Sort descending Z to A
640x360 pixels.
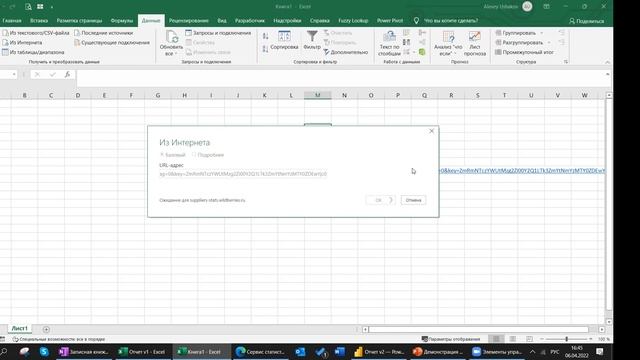pyautogui.click(x=265, y=49)
